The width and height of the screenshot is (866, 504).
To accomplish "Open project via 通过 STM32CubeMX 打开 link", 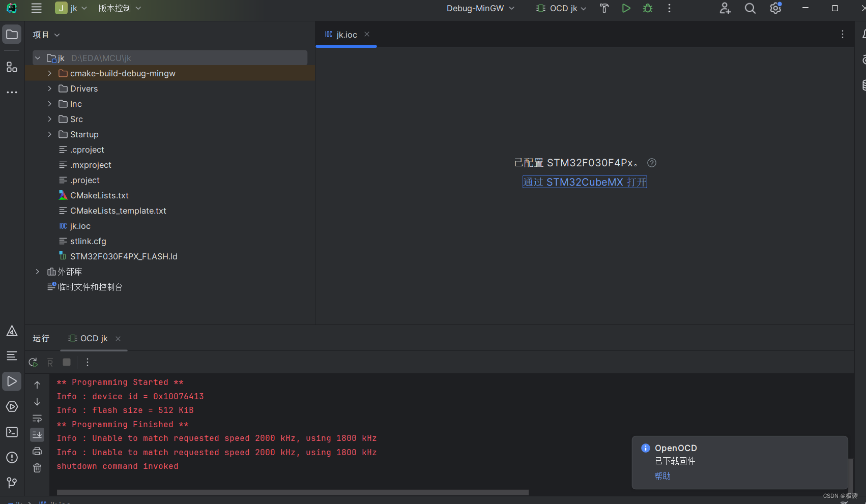I will click(585, 182).
